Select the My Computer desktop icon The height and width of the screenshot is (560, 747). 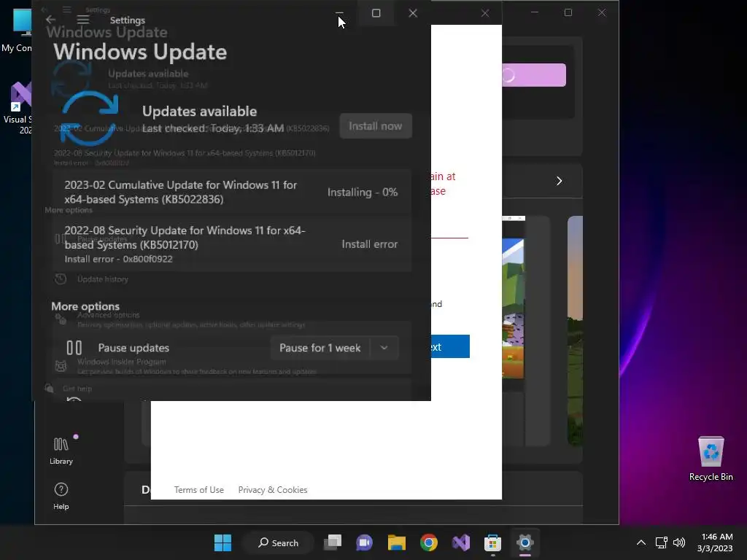(x=18, y=31)
